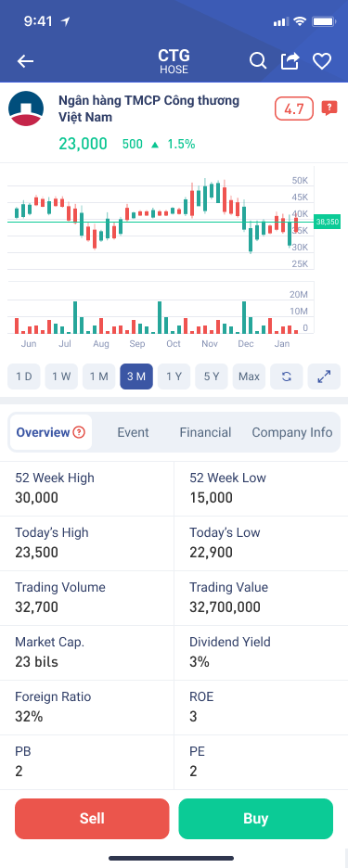
Task: Add CTG to favorites with heart icon
Action: (x=322, y=61)
